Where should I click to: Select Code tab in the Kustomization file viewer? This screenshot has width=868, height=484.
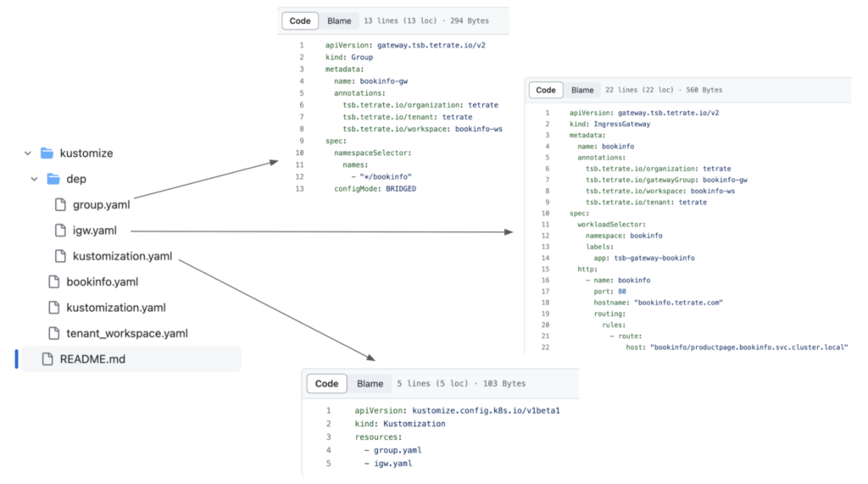coord(326,383)
